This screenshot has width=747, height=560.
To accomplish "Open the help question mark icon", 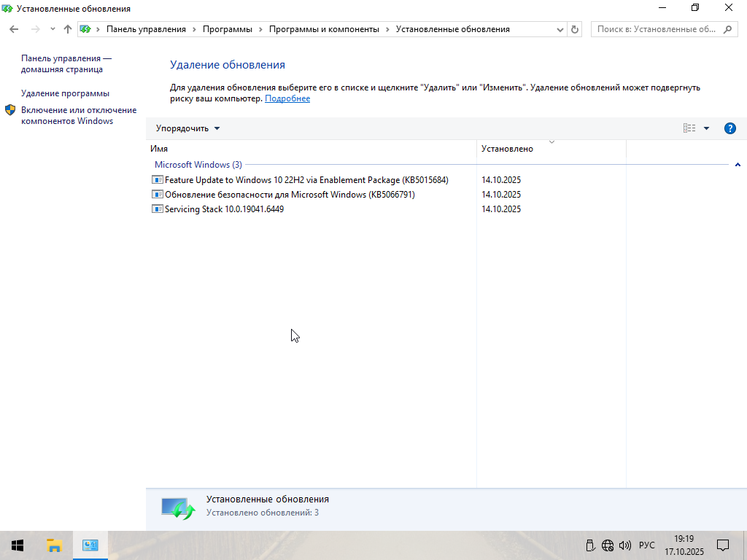I will click(x=729, y=128).
